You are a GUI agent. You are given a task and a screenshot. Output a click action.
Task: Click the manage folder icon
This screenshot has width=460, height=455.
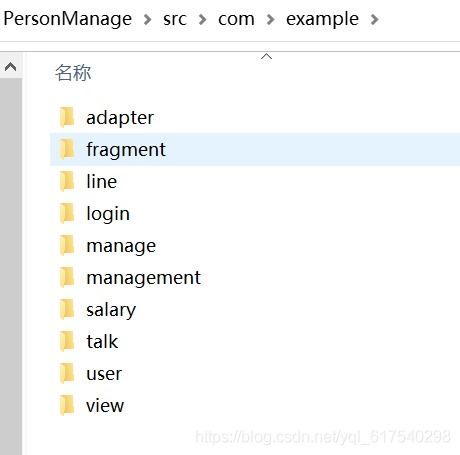click(x=67, y=245)
